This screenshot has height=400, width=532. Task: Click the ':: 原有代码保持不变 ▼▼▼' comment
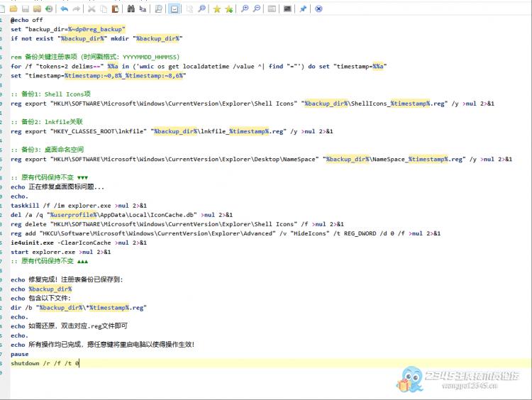click(x=50, y=177)
